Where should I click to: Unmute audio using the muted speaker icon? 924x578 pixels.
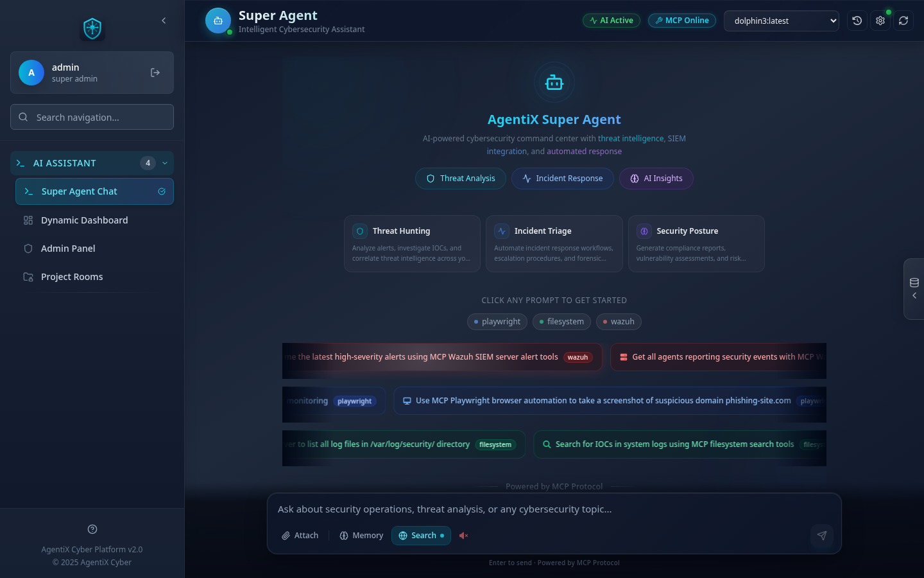[463, 535]
